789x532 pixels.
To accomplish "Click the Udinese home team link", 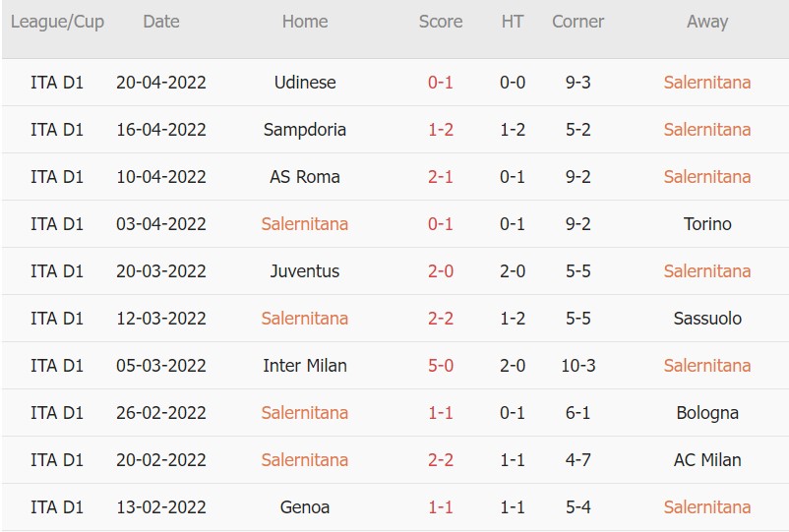I will click(305, 83).
